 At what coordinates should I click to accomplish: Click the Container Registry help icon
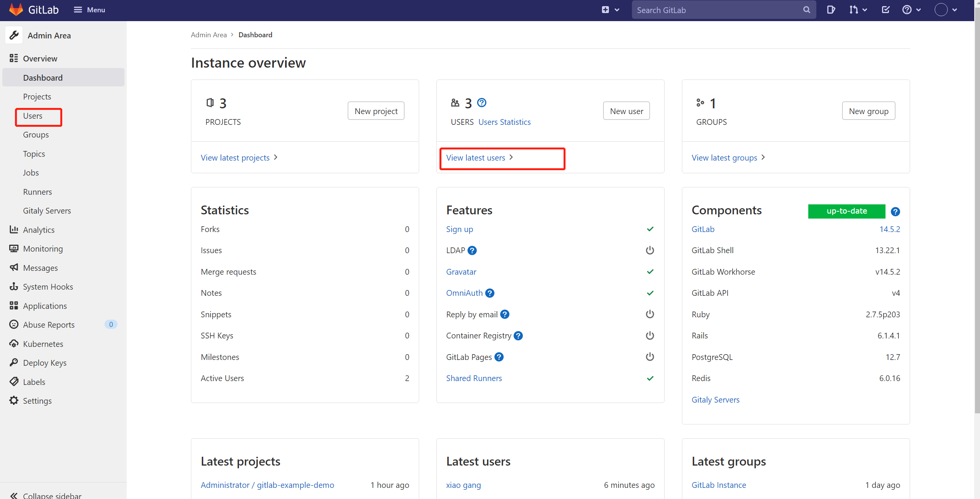coord(518,336)
